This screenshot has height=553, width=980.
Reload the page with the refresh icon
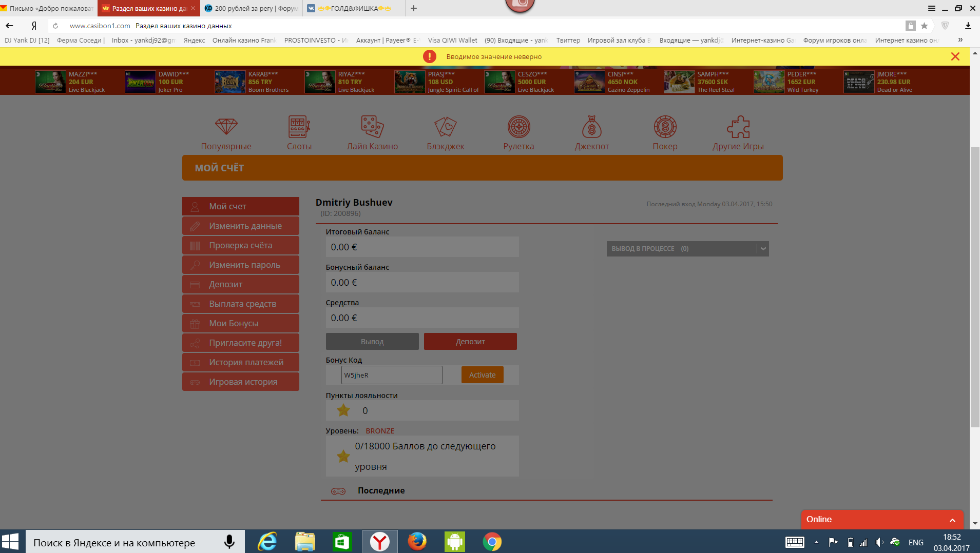click(55, 26)
